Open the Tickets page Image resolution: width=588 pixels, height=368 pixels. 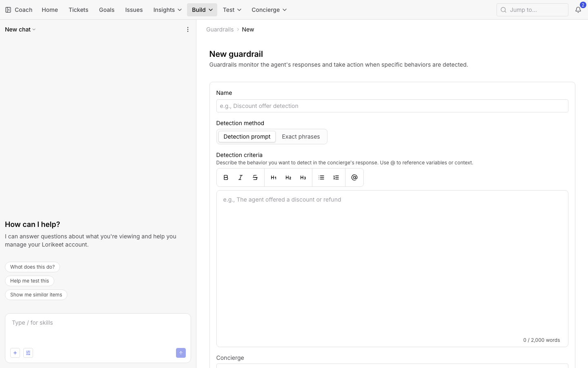[78, 10]
